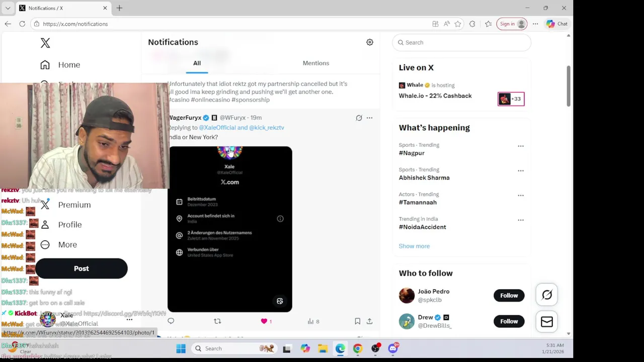Open João Pedro's profile avatar
Image resolution: width=644 pixels, height=362 pixels.
(x=407, y=296)
